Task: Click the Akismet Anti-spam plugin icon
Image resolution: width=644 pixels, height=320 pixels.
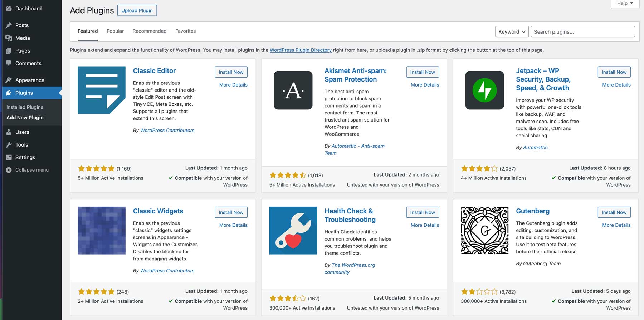Action: 293,90
